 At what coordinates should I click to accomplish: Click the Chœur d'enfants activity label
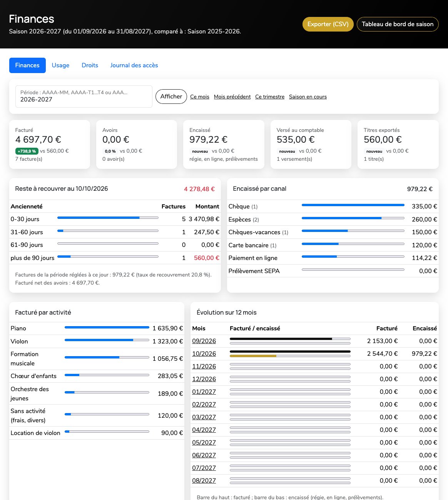[x=33, y=376]
